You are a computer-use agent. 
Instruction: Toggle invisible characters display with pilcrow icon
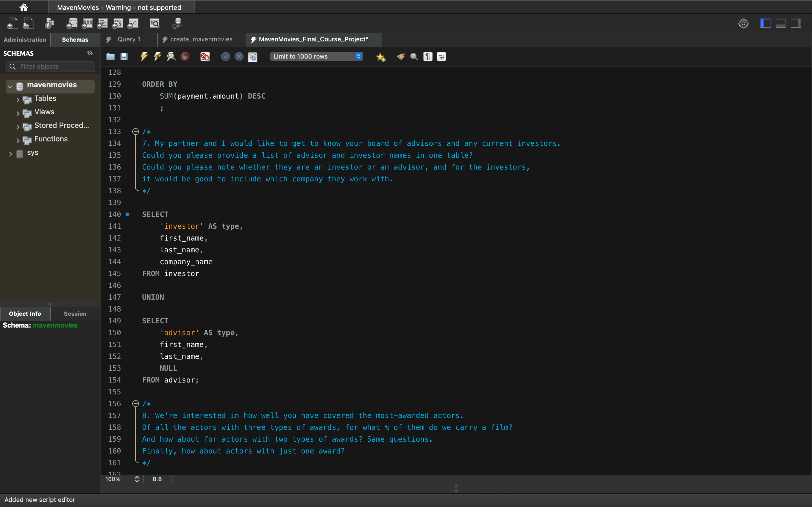tap(428, 56)
